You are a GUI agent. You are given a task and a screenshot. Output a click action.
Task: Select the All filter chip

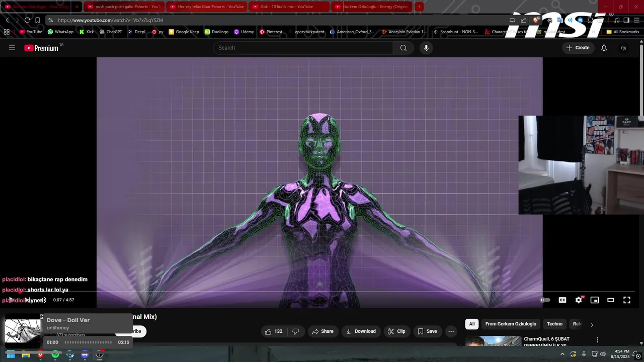click(471, 324)
